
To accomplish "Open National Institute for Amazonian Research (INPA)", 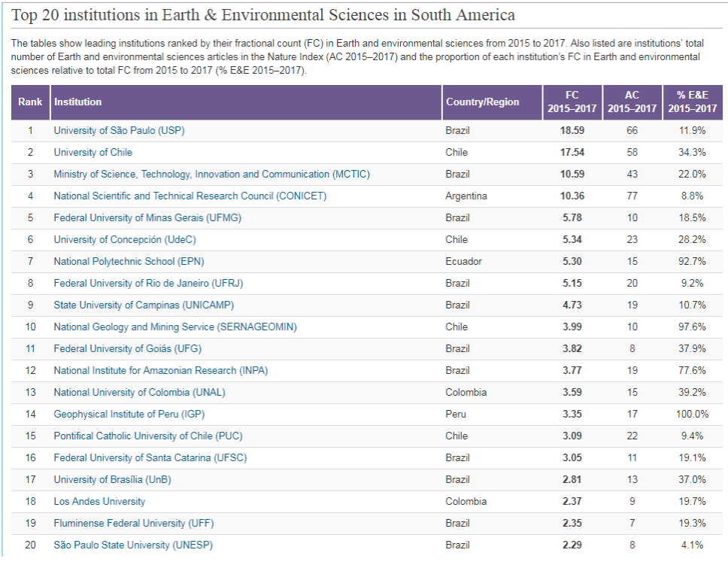I will pyautogui.click(x=160, y=370).
